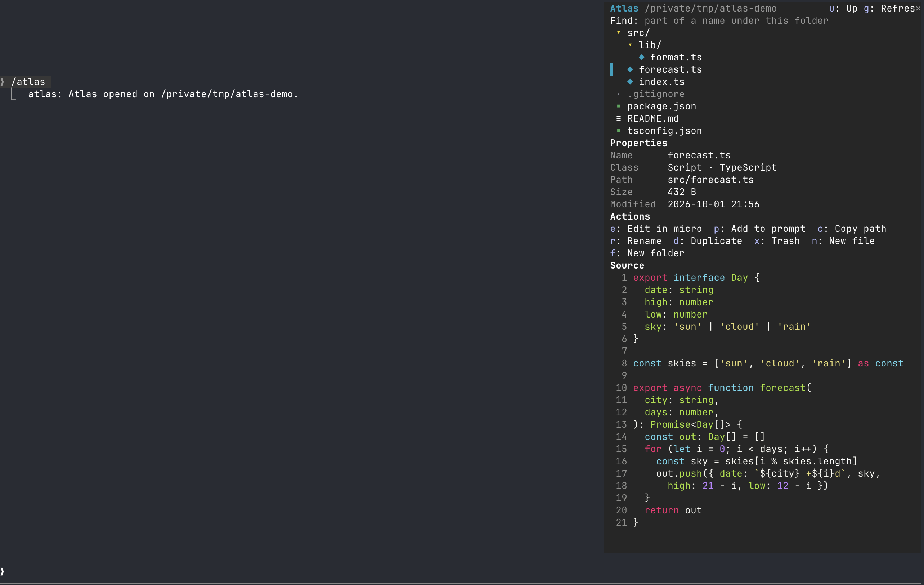Viewport: 924px width, 585px height.
Task: Select format.ts in the file tree
Action: coord(676,58)
